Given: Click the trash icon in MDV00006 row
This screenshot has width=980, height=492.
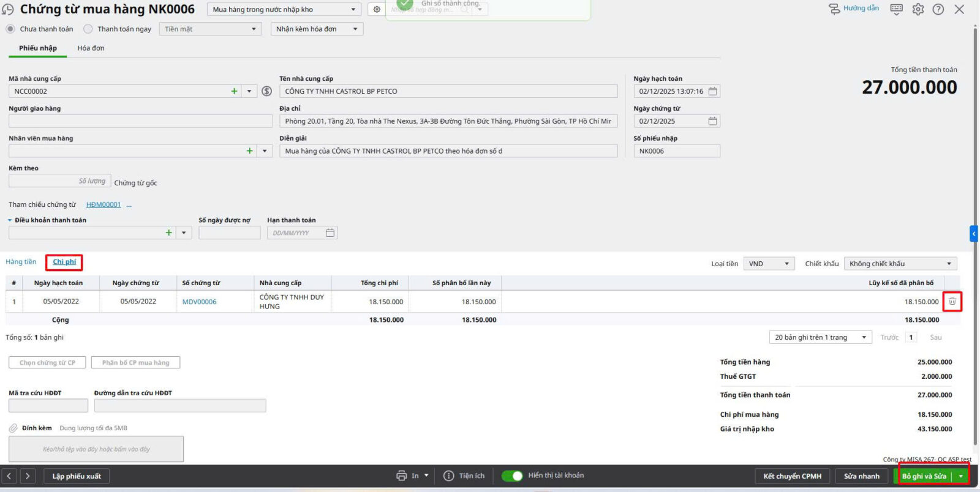Looking at the screenshot, I should click(x=952, y=301).
